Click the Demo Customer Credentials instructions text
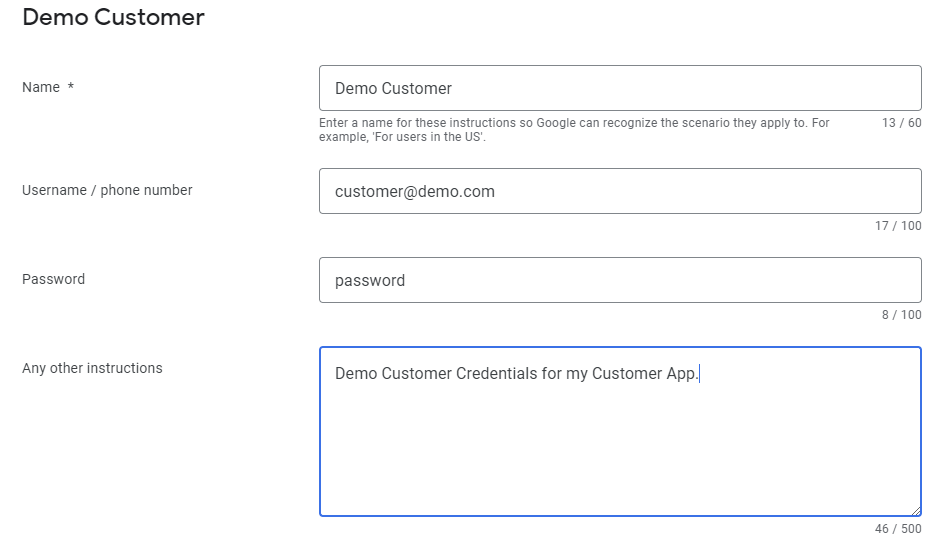 coord(516,373)
